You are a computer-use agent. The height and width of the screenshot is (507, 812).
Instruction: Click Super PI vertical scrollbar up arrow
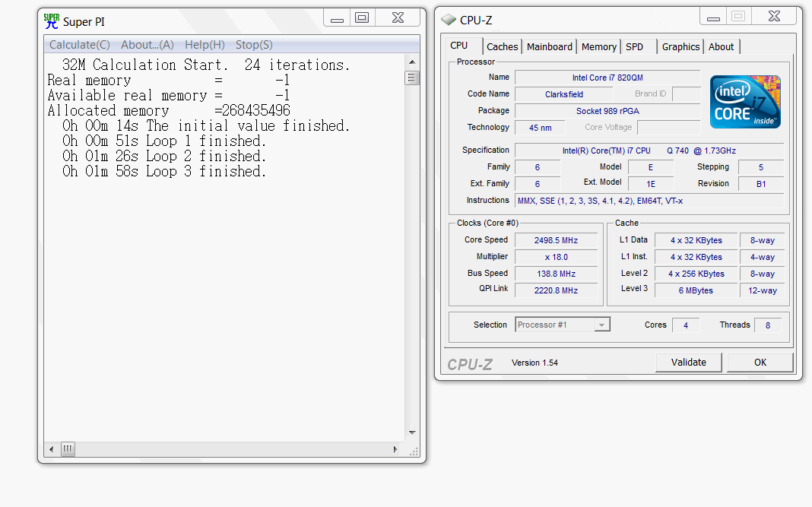pyautogui.click(x=412, y=62)
